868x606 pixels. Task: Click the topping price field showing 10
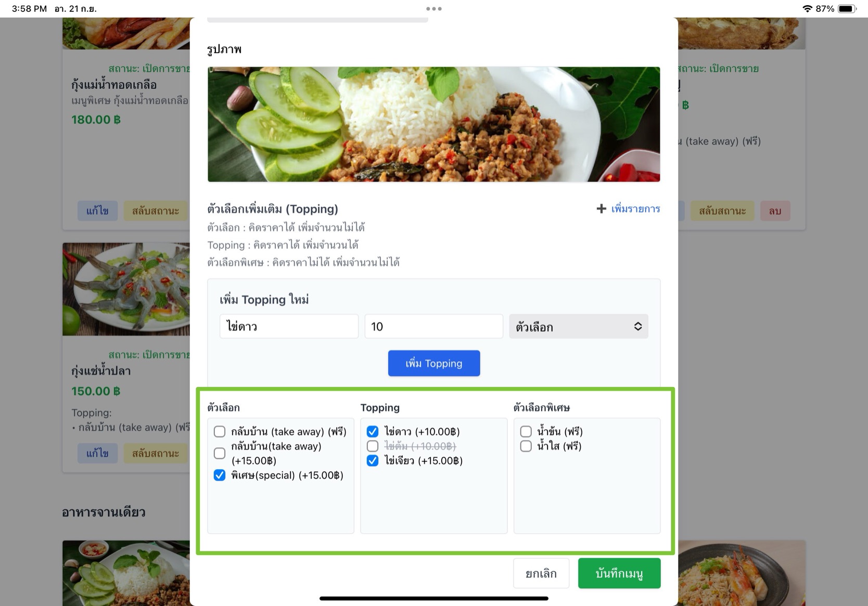coord(434,326)
